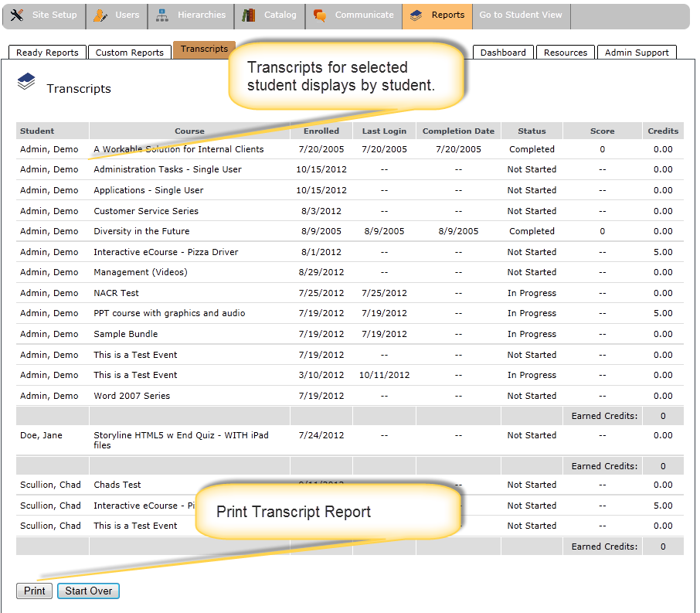
Task: Click the Enrolled column header
Action: (x=321, y=131)
